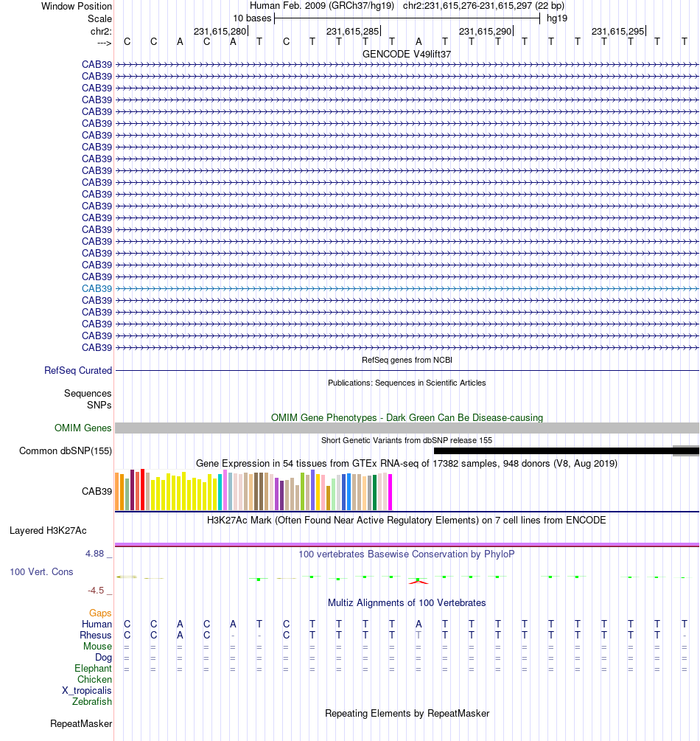Viewport: 700px width, 741px height.
Task: Click the chr2:231,615,276-231,615,297 (22 bp) position text
Action: (483, 6)
